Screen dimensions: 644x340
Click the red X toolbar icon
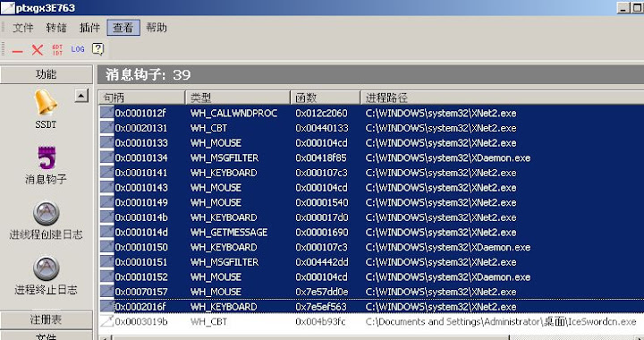click(38, 50)
